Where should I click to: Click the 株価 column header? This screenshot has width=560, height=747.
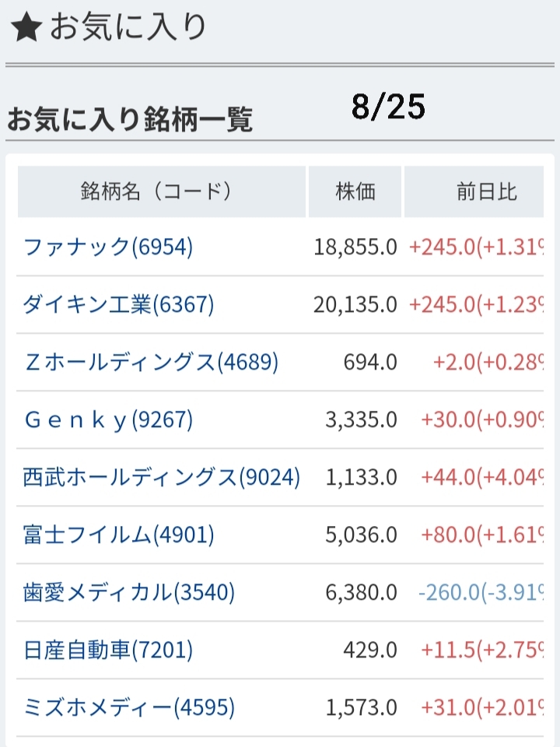[x=355, y=191]
